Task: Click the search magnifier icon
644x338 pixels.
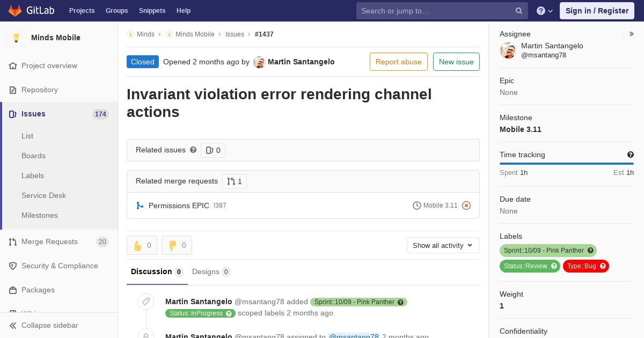Action: [x=519, y=11]
